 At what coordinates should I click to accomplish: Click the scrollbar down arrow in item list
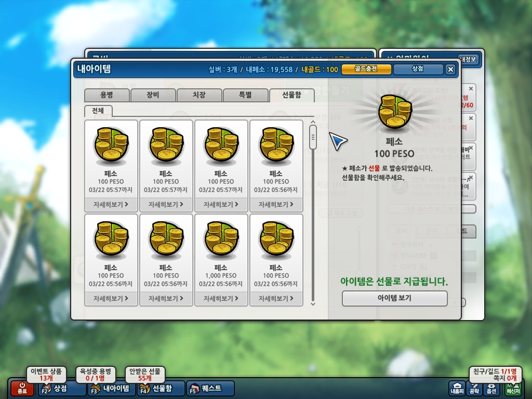(313, 303)
